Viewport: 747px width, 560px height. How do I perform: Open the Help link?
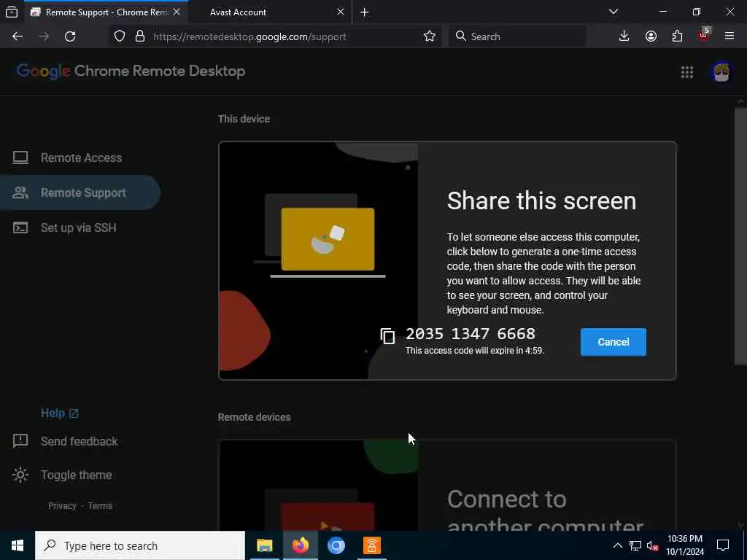click(59, 413)
